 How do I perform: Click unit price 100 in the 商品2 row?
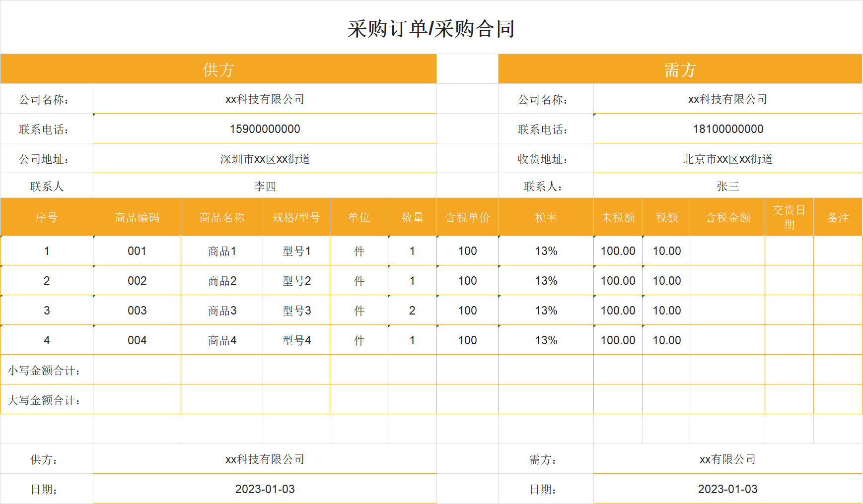point(467,281)
